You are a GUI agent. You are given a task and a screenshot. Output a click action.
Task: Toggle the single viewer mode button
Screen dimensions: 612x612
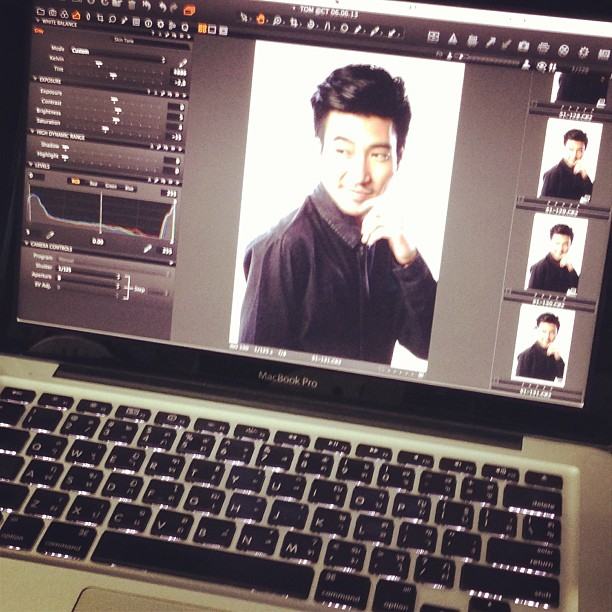pyautogui.click(x=212, y=30)
